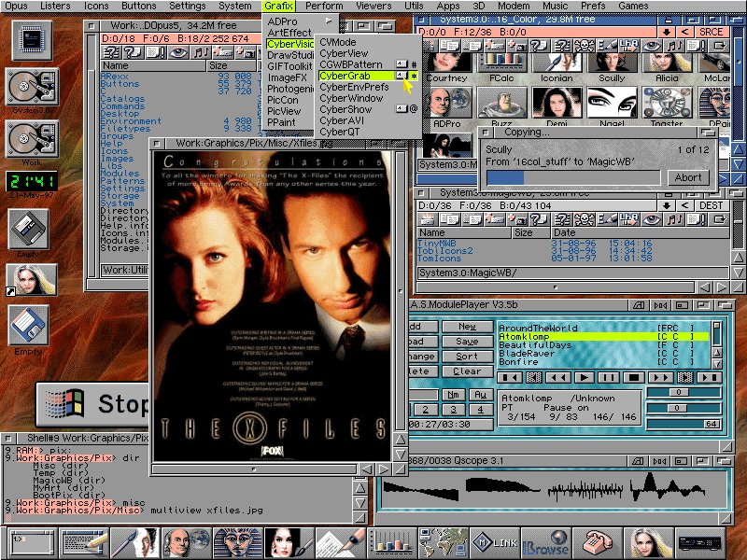Launch the paper and fountain pen dock icon
This screenshot has height=560, width=747.
click(341, 542)
